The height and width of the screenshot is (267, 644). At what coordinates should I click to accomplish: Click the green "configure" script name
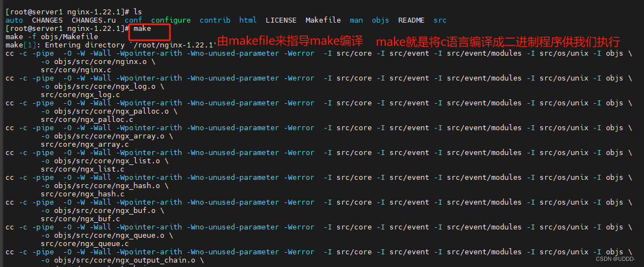[171, 20]
